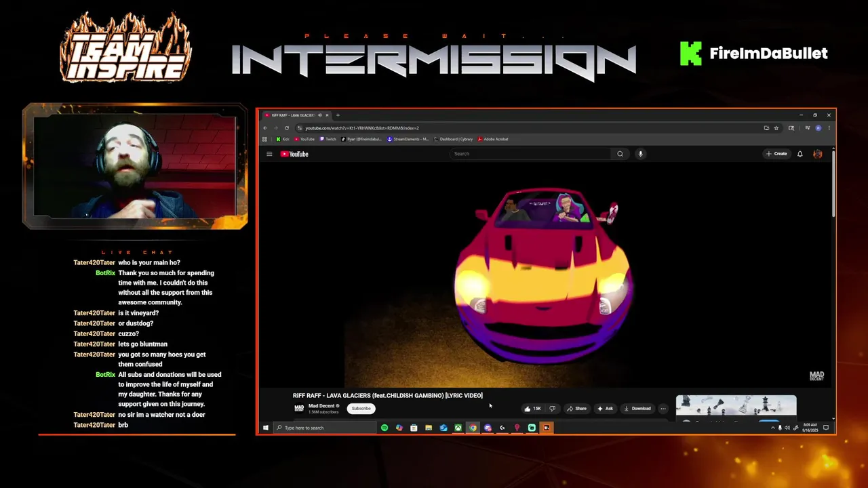This screenshot has height=488, width=868.
Task: Click chat message 'lets go bluntman'
Action: click(x=142, y=344)
